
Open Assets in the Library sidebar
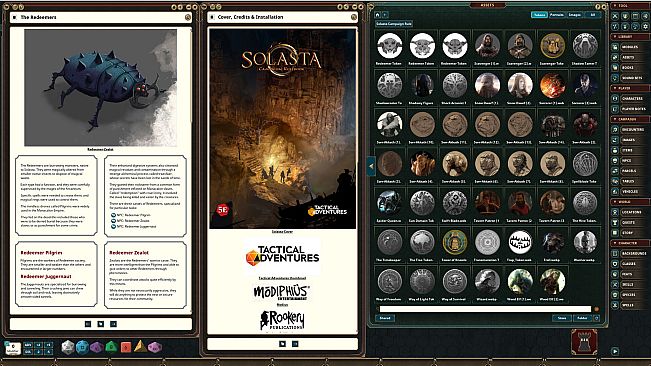[629, 57]
